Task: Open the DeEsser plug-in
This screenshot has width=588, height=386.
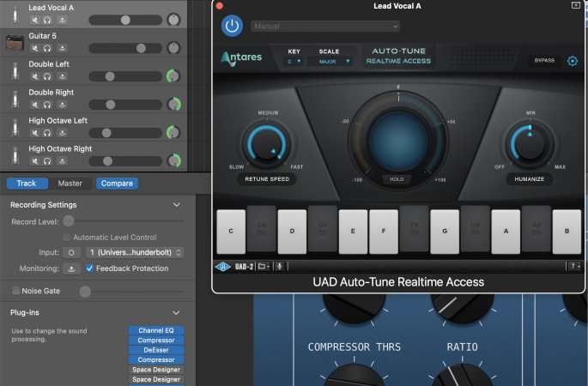Action: [x=156, y=350]
